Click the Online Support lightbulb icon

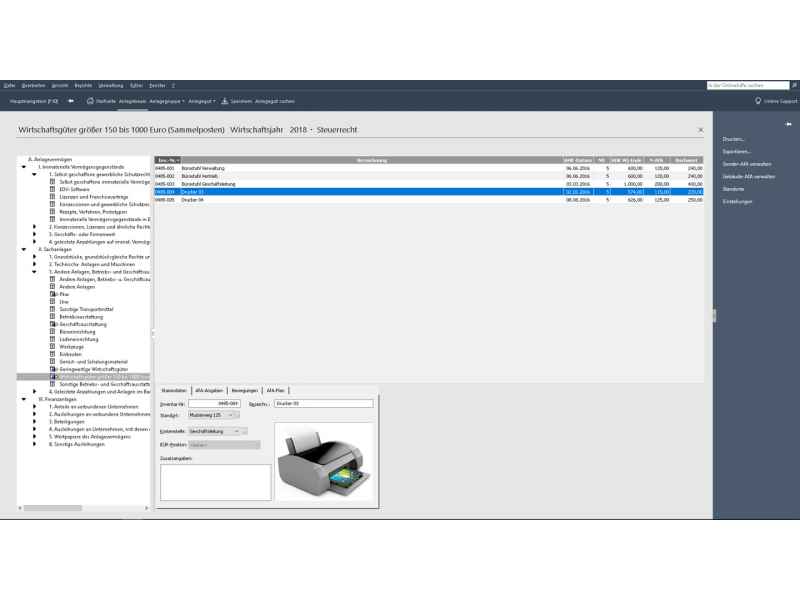(x=758, y=101)
